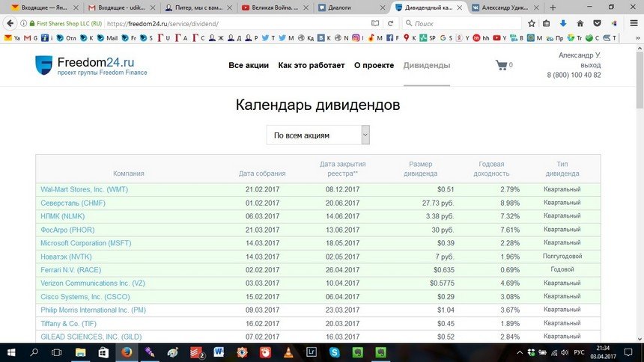Open Microsoft Corporation (MSFT) link
The image size is (644, 362).
[86, 243]
